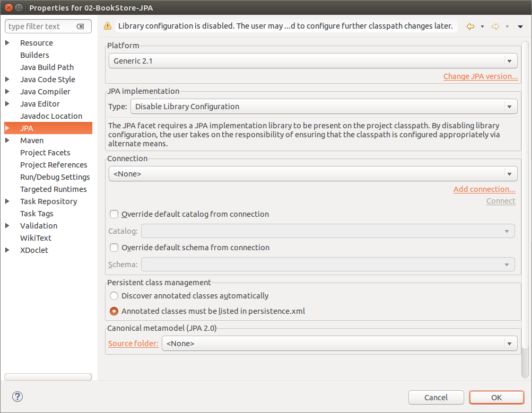Viewport: 532px width, 413px height.
Task: Expand the JPA tree node
Action: (7, 128)
